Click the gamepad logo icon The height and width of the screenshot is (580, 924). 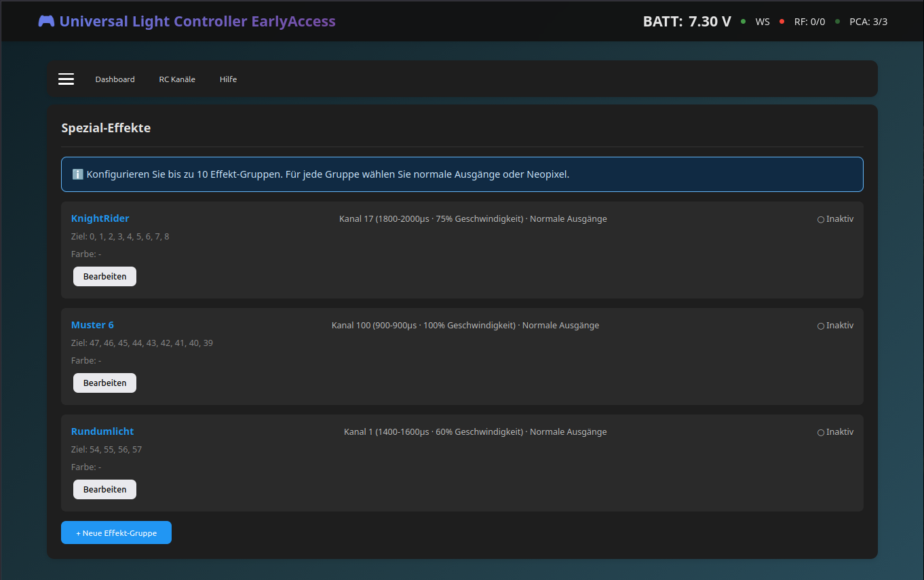(46, 22)
